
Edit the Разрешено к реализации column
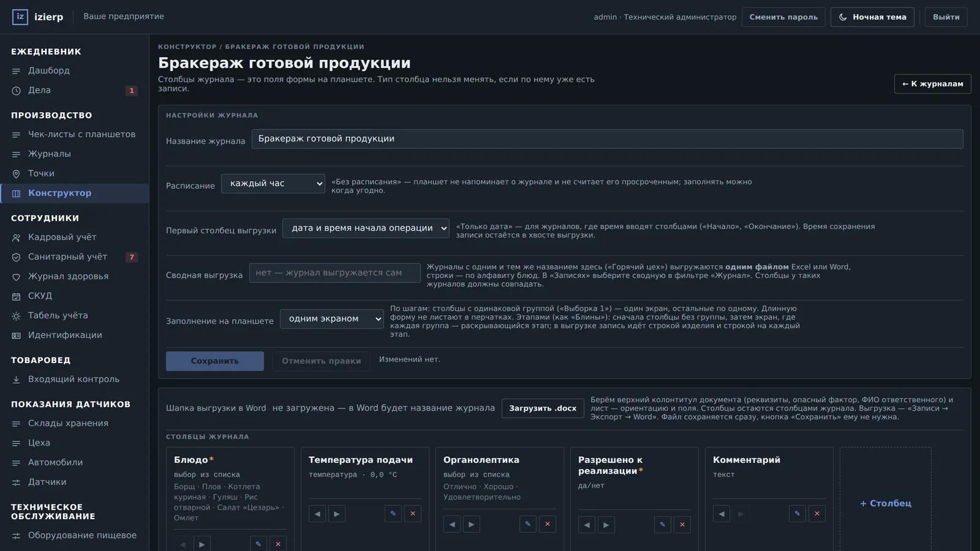(x=663, y=525)
